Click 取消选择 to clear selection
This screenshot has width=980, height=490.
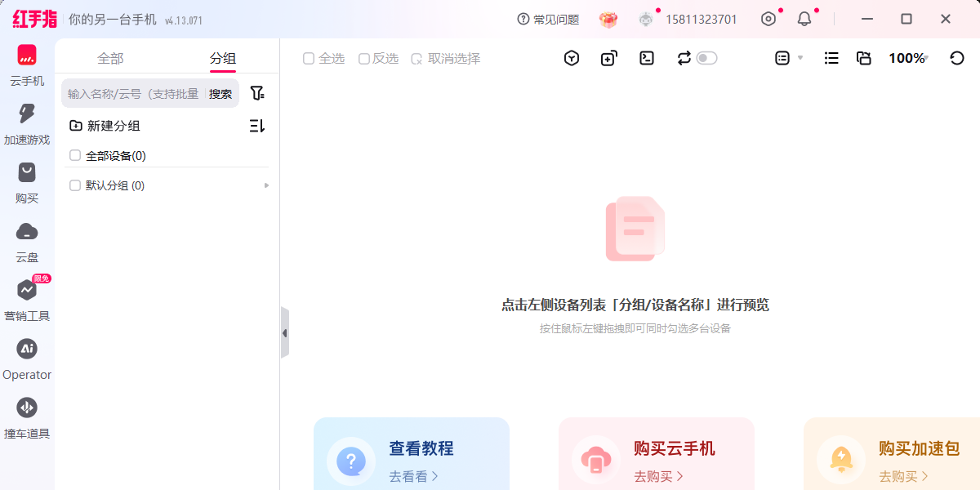pos(445,59)
